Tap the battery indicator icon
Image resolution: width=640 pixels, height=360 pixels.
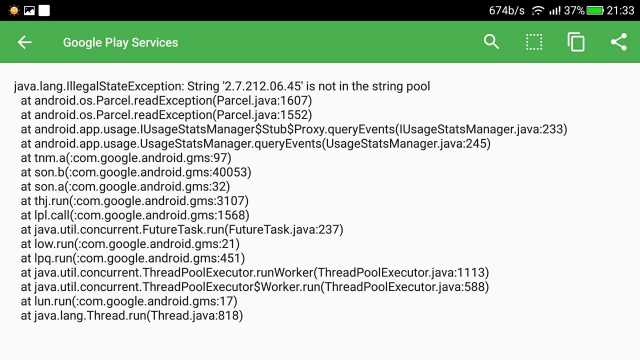[595, 10]
